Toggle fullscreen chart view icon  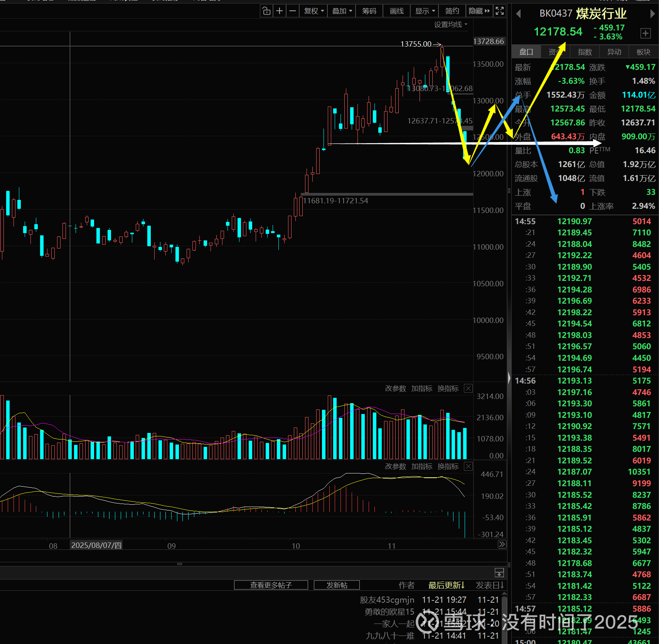[500, 11]
